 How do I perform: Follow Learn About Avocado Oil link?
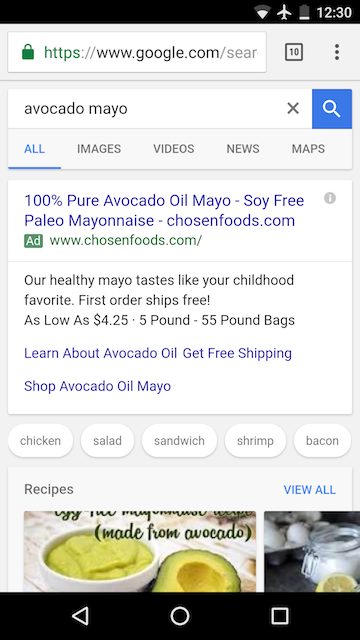click(x=100, y=353)
